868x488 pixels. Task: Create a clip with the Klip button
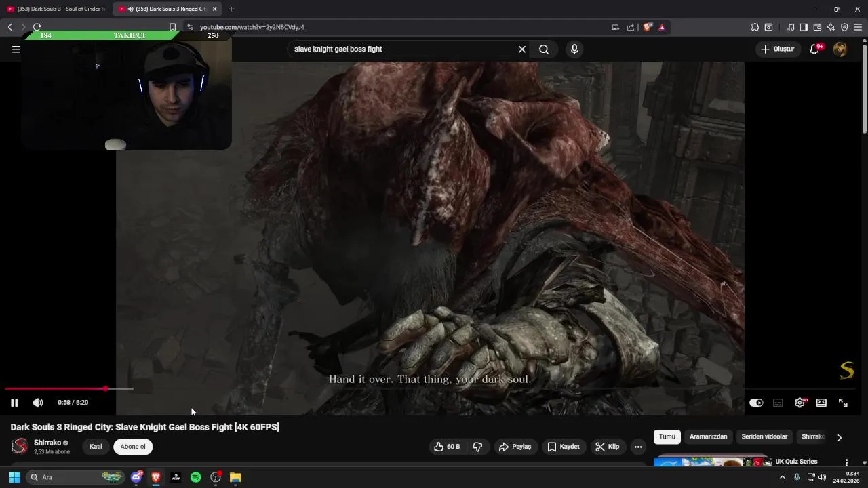point(607,447)
